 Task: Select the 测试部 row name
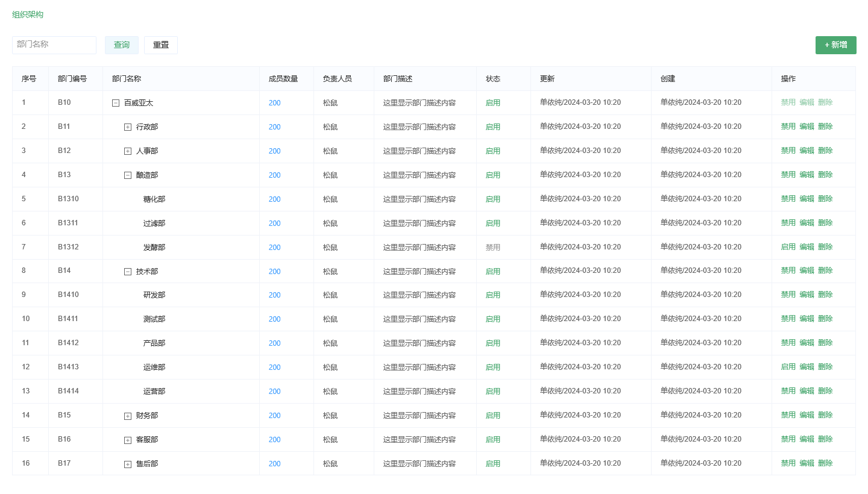pos(154,319)
